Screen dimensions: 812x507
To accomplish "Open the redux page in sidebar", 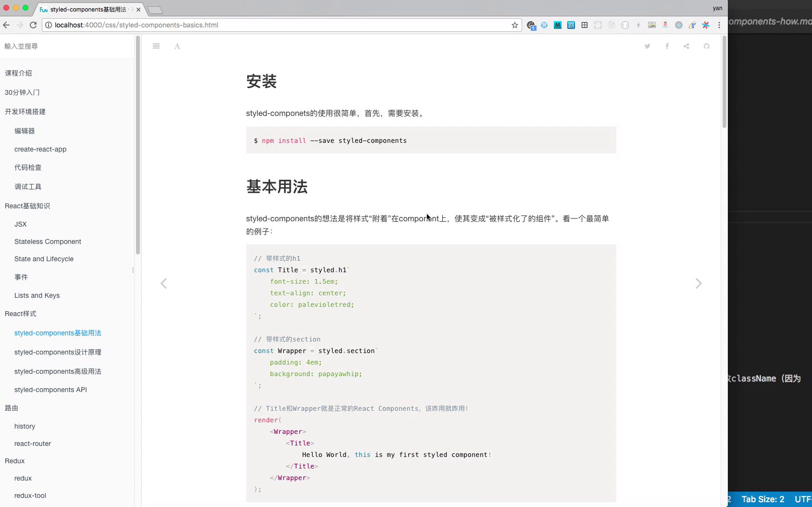I will click(23, 478).
